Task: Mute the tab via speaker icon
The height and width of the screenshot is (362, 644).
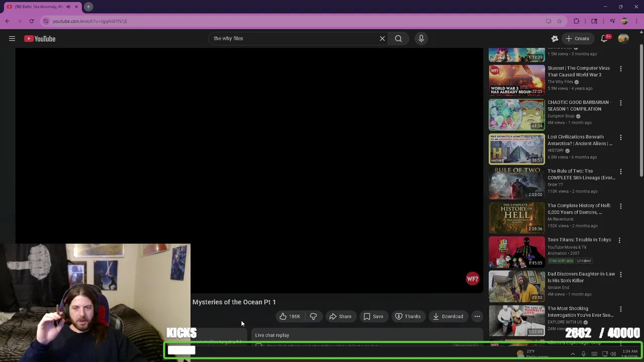Action: click(x=68, y=7)
